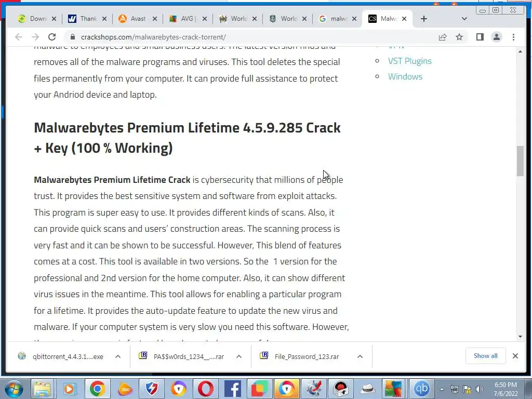The width and height of the screenshot is (532, 399).
Task: Open a new tab with plus button
Action: click(x=424, y=19)
